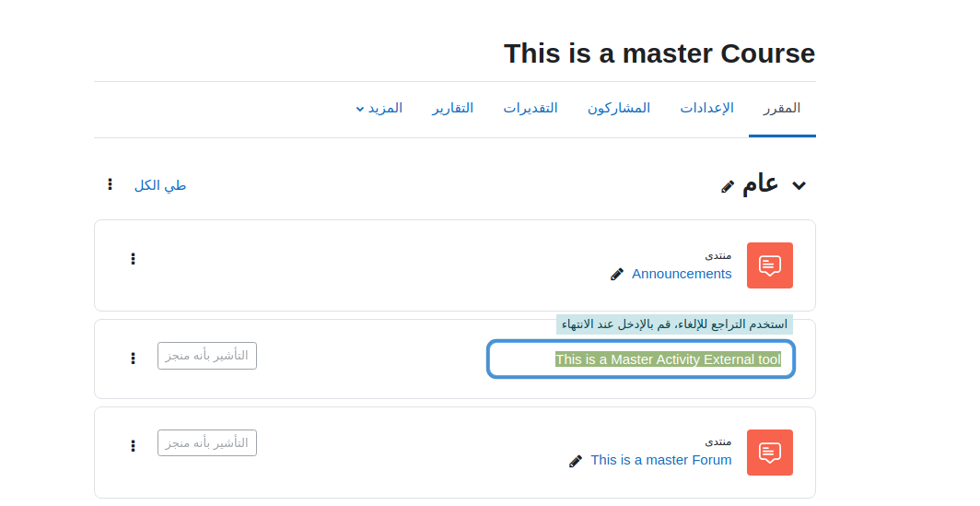Image resolution: width=980 pixels, height=506 pixels.
Task: Open the three-dot menu for Announcements row
Action: [x=134, y=259]
